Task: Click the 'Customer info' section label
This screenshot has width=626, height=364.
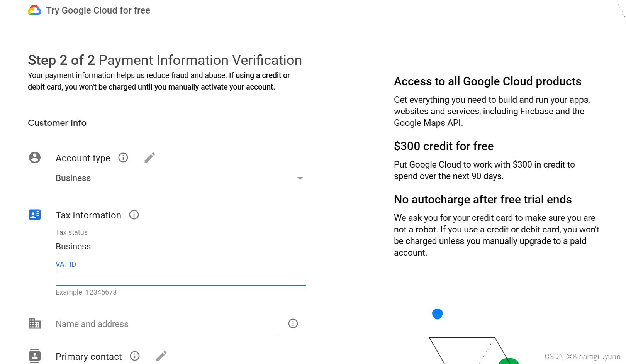Action: [x=57, y=123]
